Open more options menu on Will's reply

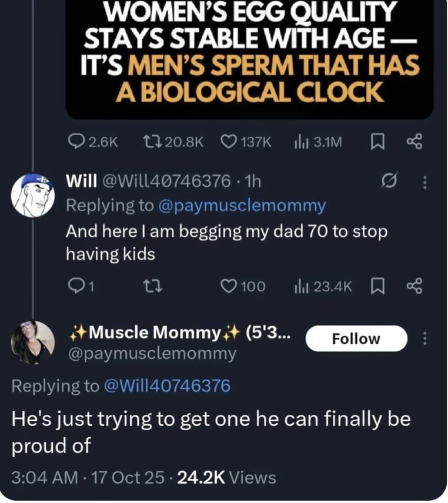(424, 182)
